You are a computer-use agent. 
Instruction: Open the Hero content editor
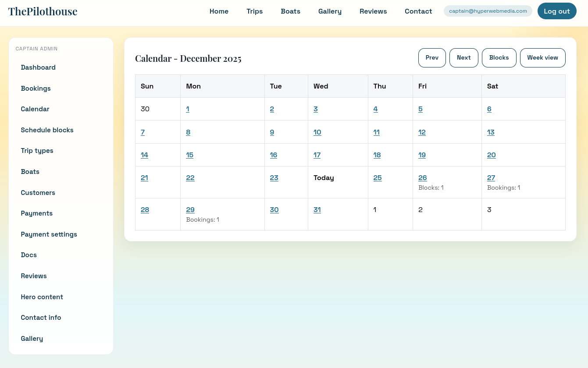tap(42, 297)
